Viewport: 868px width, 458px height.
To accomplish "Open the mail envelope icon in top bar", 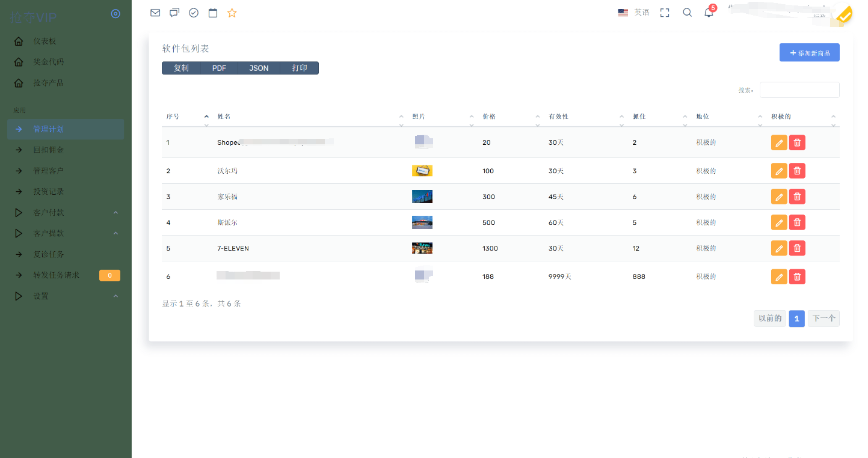I will pos(155,13).
